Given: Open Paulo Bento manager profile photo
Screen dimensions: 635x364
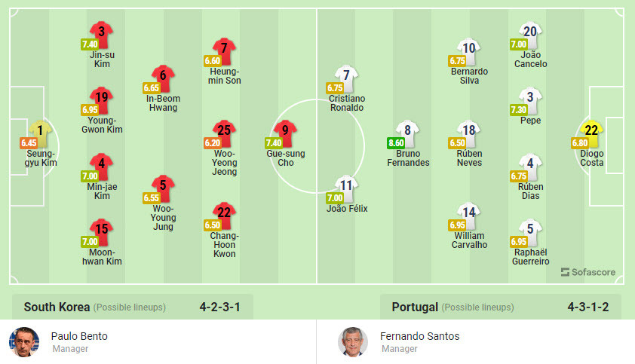Looking at the screenshot, I should pyautogui.click(x=24, y=342).
